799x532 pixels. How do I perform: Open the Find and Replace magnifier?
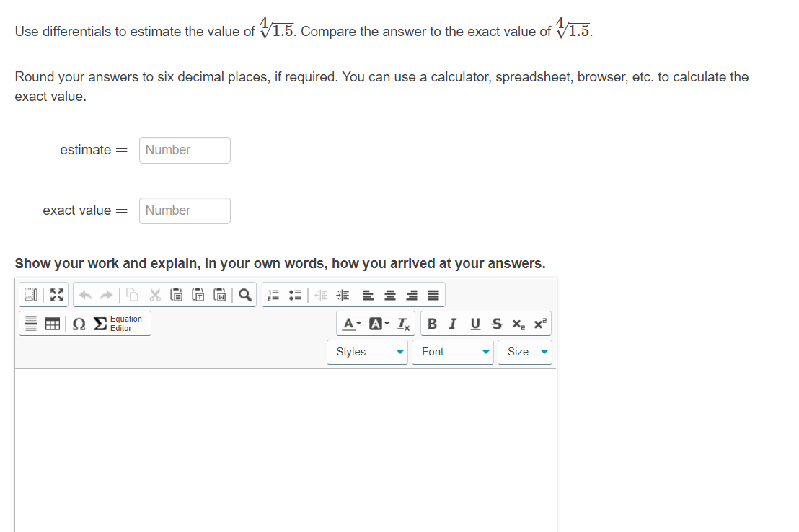244,295
